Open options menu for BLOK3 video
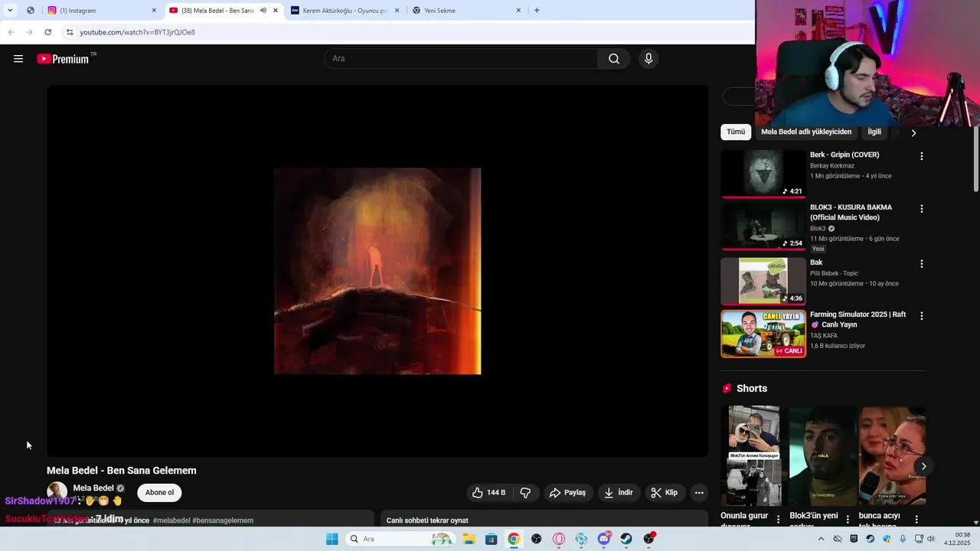This screenshot has height=551, width=980. pos(922,209)
